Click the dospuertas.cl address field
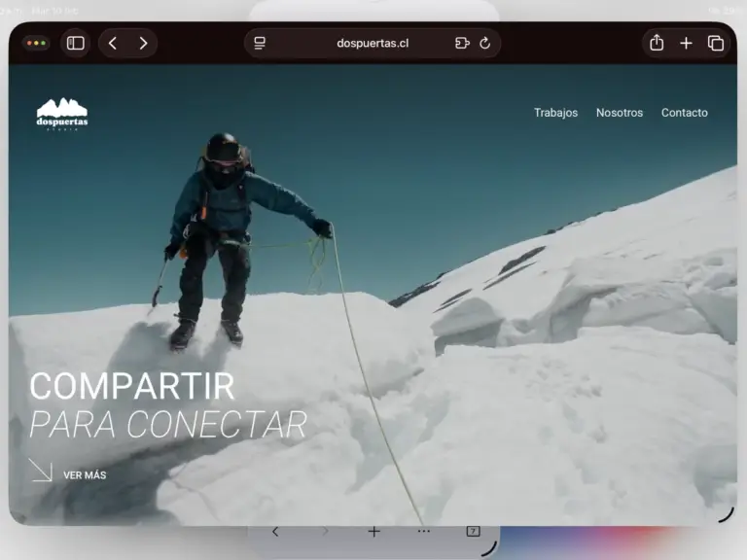747x560 pixels. coord(372,43)
